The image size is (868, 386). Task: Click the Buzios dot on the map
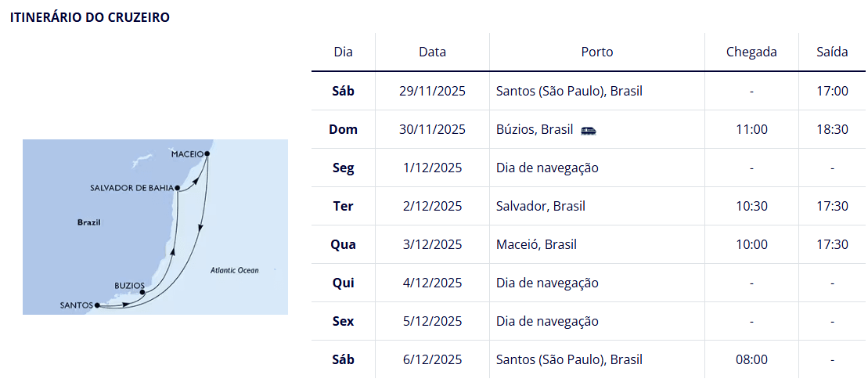point(142,292)
